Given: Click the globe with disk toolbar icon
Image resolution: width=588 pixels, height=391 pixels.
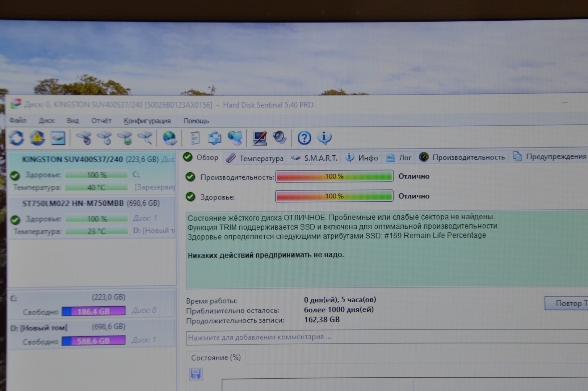Looking at the screenshot, I should pyautogui.click(x=169, y=138).
